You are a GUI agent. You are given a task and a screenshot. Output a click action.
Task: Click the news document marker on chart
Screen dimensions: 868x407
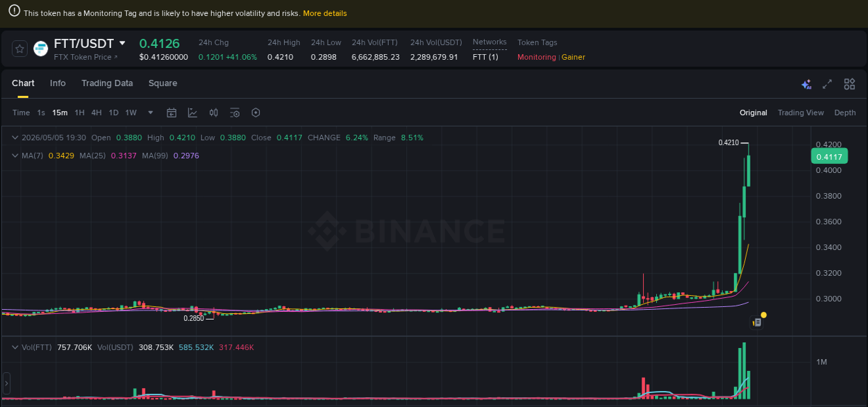[x=756, y=322]
